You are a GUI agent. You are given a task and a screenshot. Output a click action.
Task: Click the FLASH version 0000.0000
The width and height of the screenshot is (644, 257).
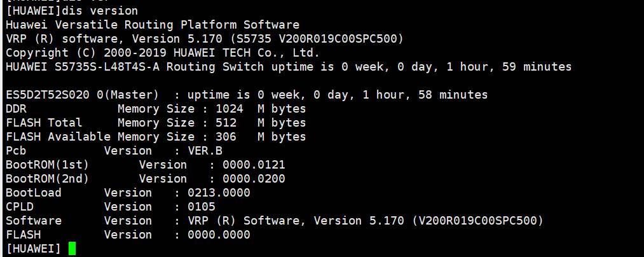pos(219,235)
